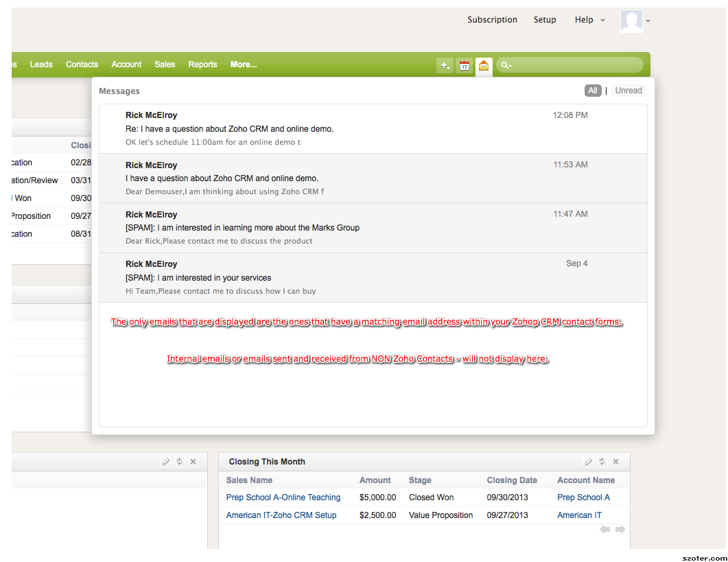Sort by Account Name column header
Viewport: 728px width, 562px height.
pyautogui.click(x=586, y=480)
